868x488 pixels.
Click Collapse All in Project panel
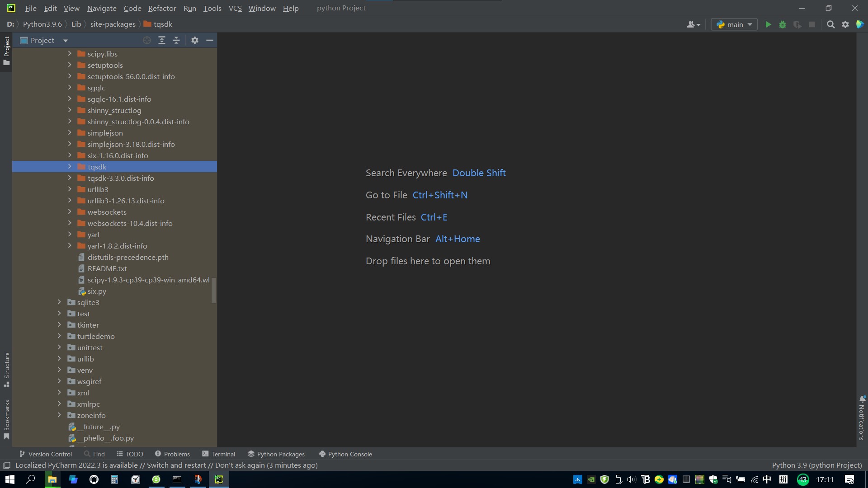point(176,40)
